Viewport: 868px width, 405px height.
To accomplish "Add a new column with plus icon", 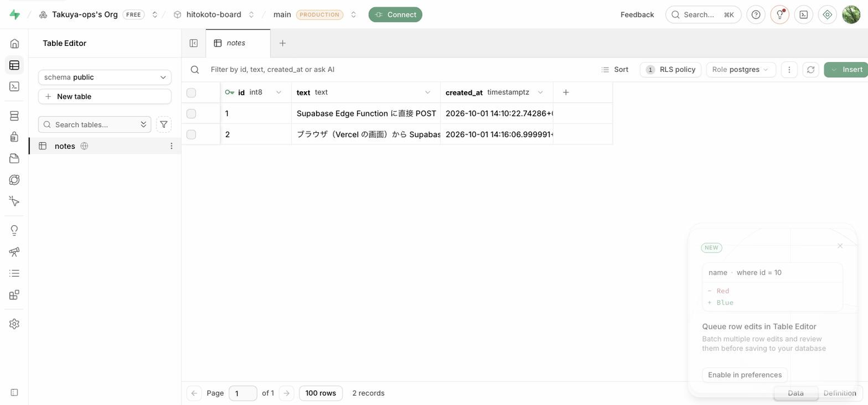I will [565, 92].
